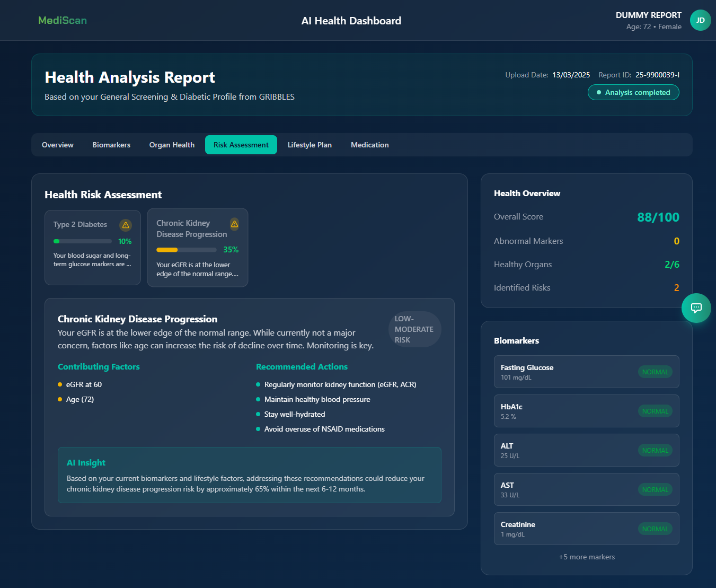
Task: Click the JD user avatar
Action: [700, 20]
